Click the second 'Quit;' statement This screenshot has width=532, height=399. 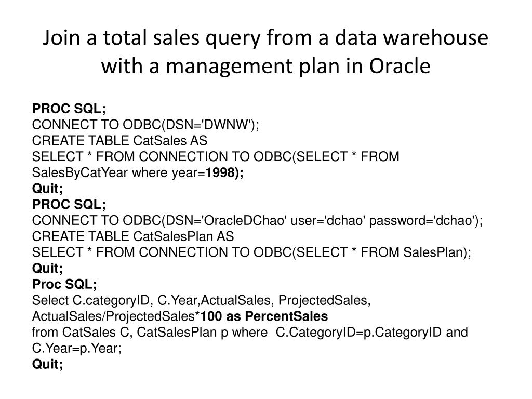click(47, 269)
